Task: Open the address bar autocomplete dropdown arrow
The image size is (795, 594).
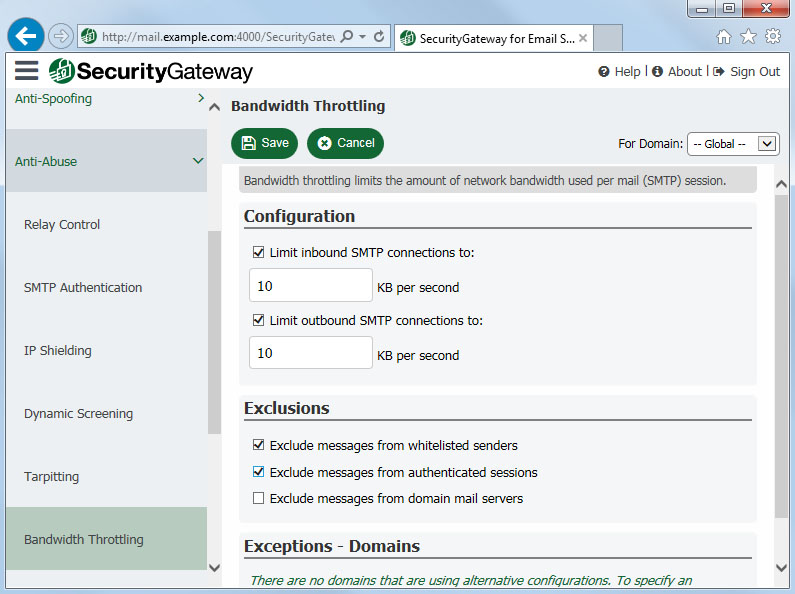Action: (362, 36)
